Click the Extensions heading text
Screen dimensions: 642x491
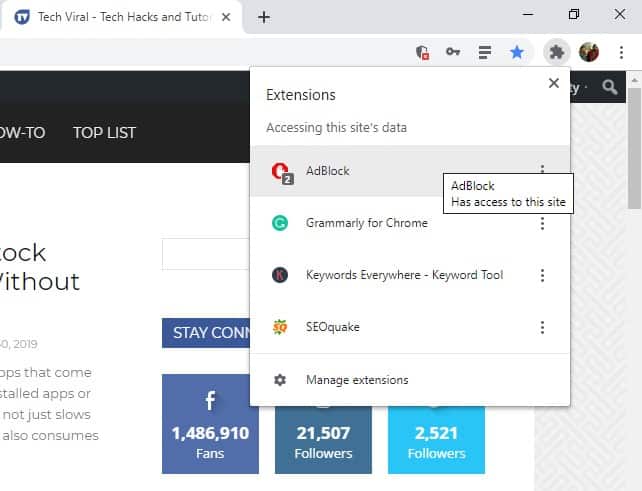click(x=301, y=95)
